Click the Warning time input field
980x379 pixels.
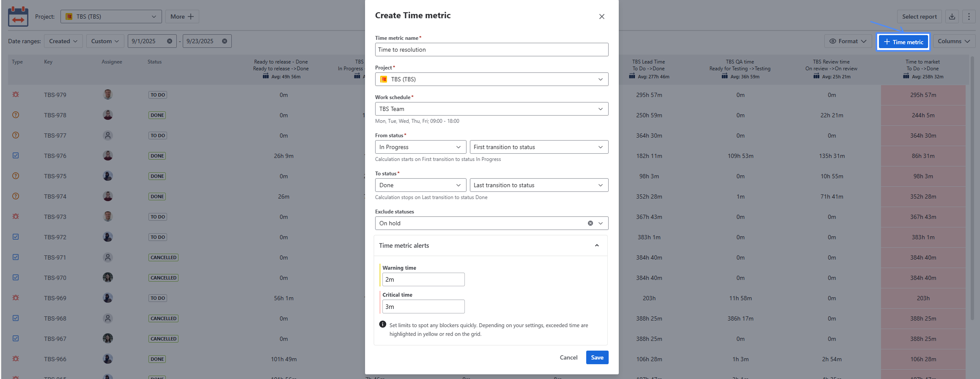(x=423, y=279)
